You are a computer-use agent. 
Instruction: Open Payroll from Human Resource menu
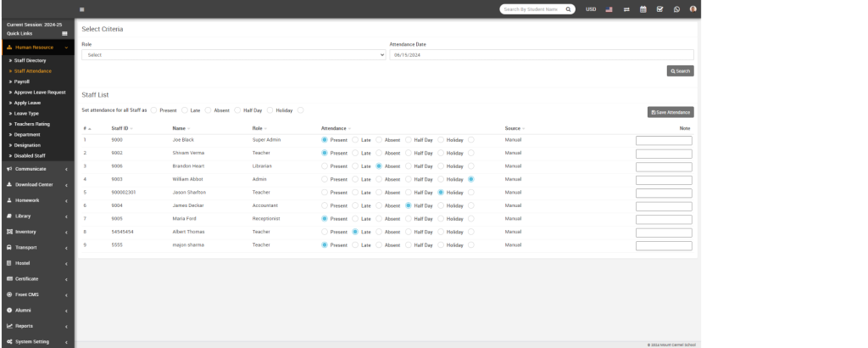pyautogui.click(x=22, y=81)
